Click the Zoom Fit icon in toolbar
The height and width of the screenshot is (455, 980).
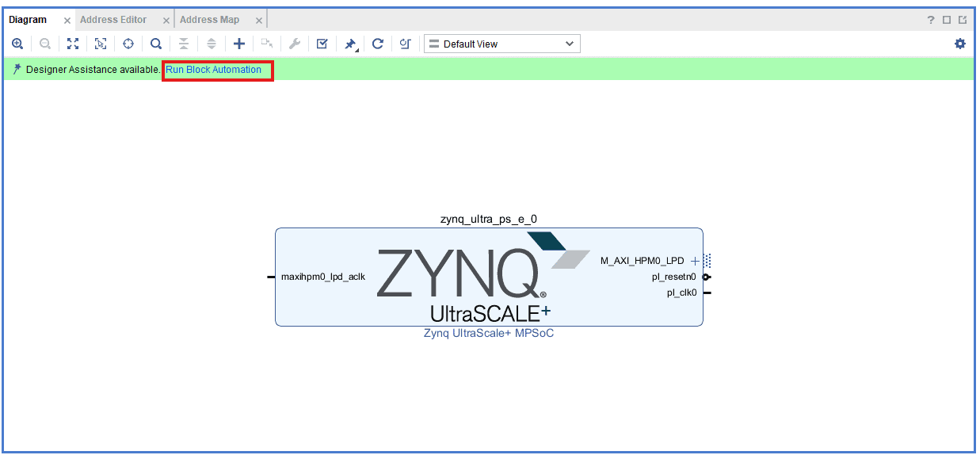click(73, 44)
